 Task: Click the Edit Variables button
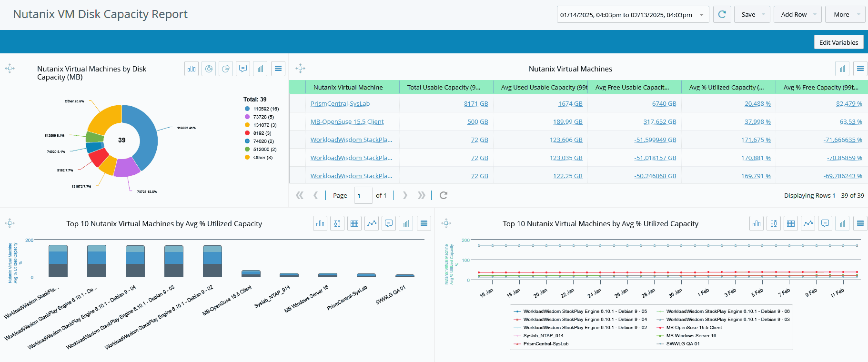(x=838, y=42)
